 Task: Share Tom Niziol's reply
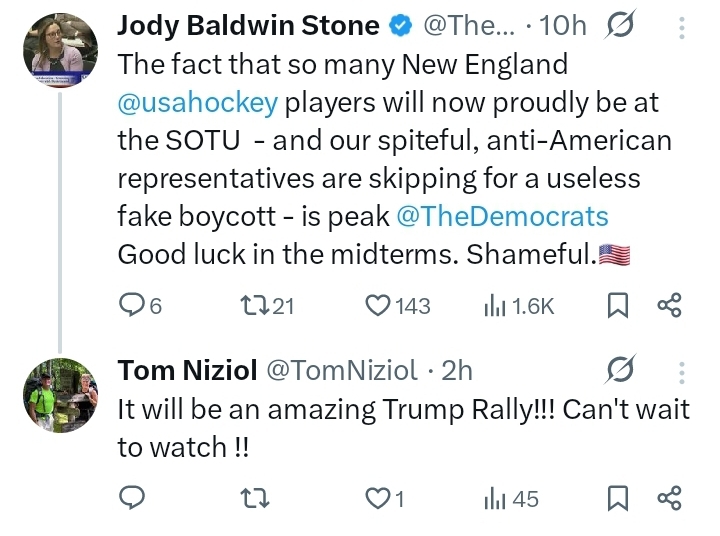(x=668, y=497)
